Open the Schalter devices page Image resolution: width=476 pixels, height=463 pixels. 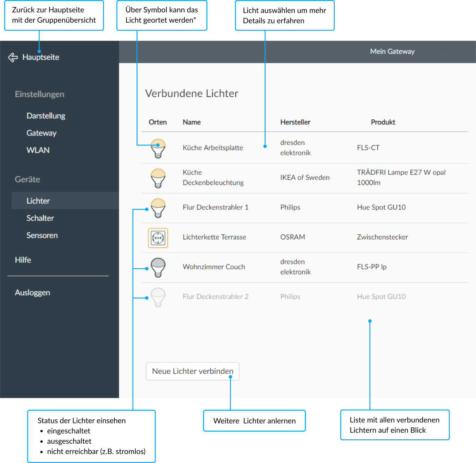[x=40, y=218]
